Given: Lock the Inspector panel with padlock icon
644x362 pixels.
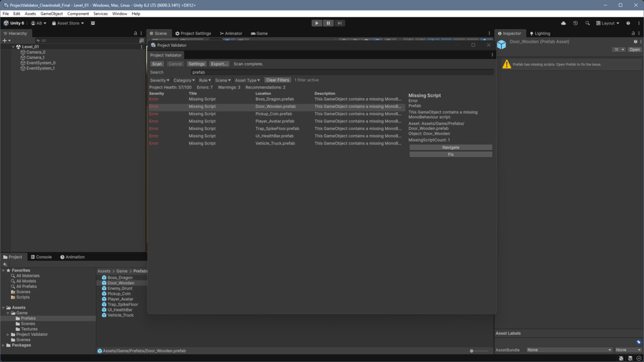Looking at the screenshot, I should (x=633, y=33).
